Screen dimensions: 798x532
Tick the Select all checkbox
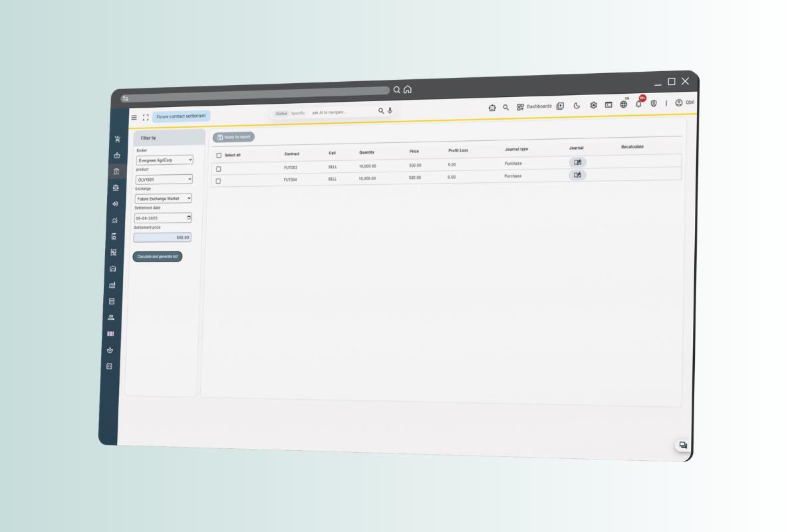click(x=219, y=156)
